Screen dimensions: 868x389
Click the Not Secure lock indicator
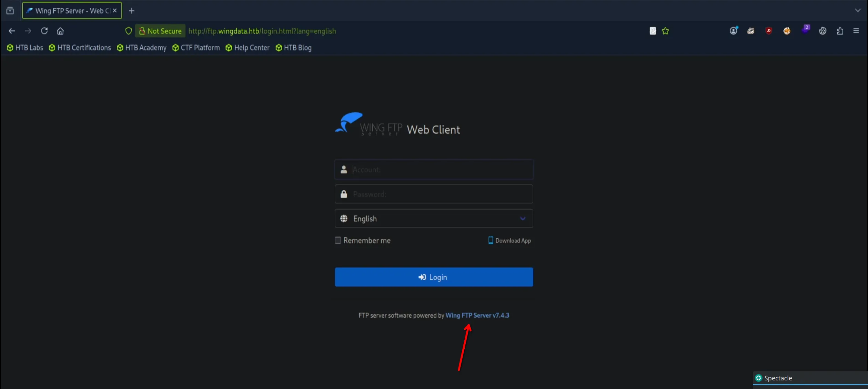(x=160, y=31)
